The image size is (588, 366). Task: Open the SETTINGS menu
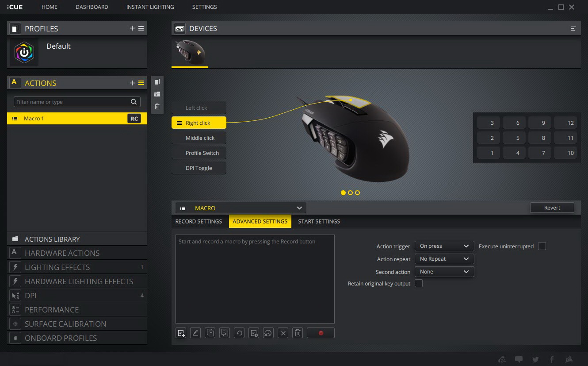[x=205, y=7]
